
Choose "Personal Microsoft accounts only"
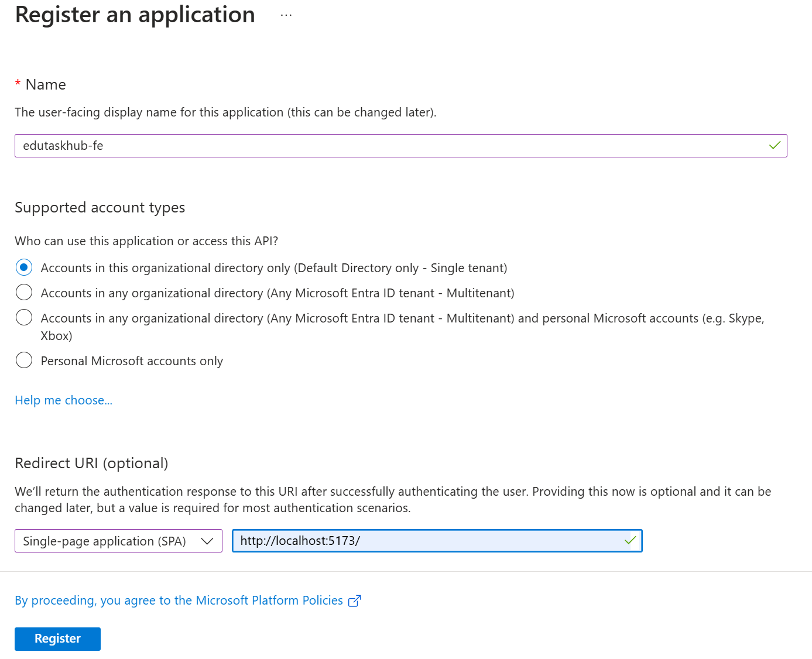click(23, 360)
